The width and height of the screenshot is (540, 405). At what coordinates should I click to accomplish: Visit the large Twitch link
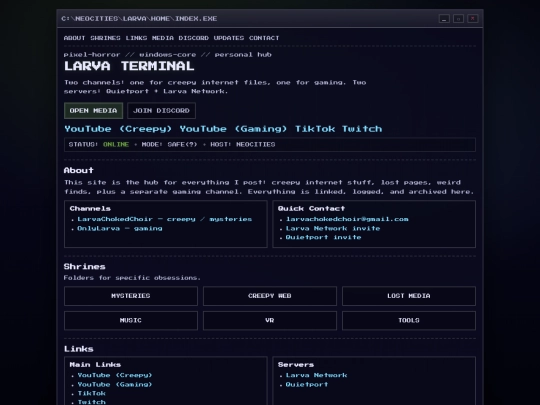[362, 129]
